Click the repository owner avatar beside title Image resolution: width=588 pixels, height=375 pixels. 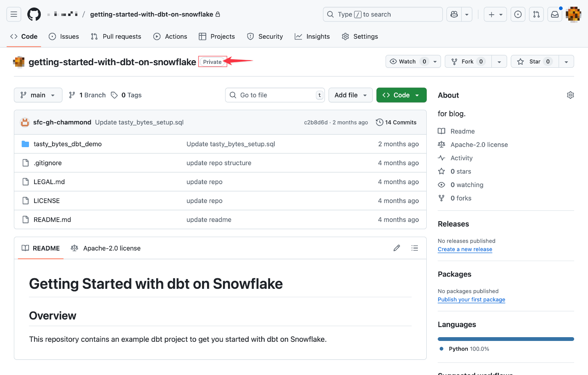[x=19, y=62]
